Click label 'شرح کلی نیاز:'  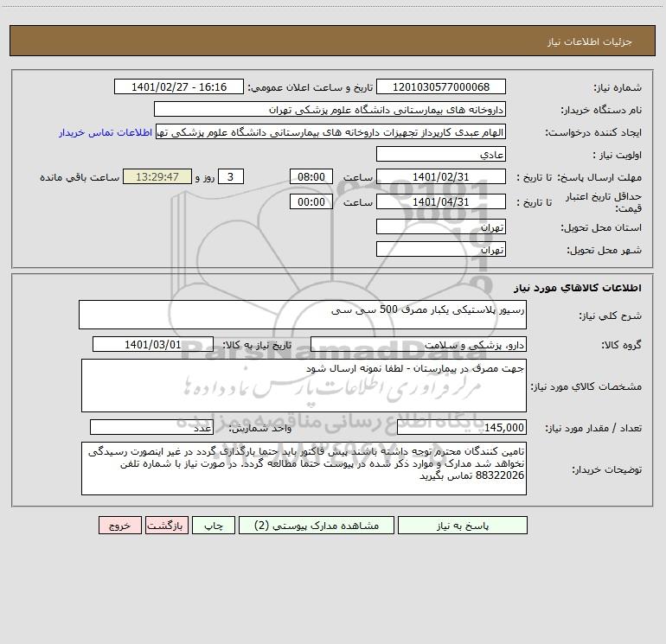tap(611, 316)
